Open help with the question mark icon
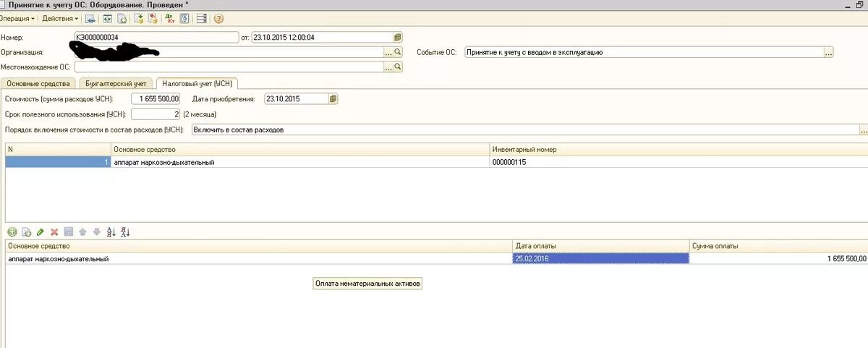The height and width of the screenshot is (348, 868). point(218,18)
